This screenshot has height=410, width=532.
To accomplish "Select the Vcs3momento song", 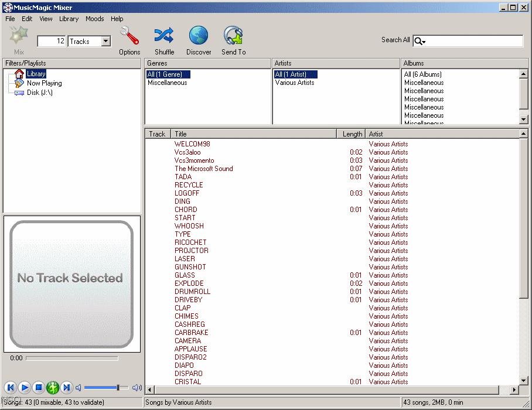I will point(194,160).
